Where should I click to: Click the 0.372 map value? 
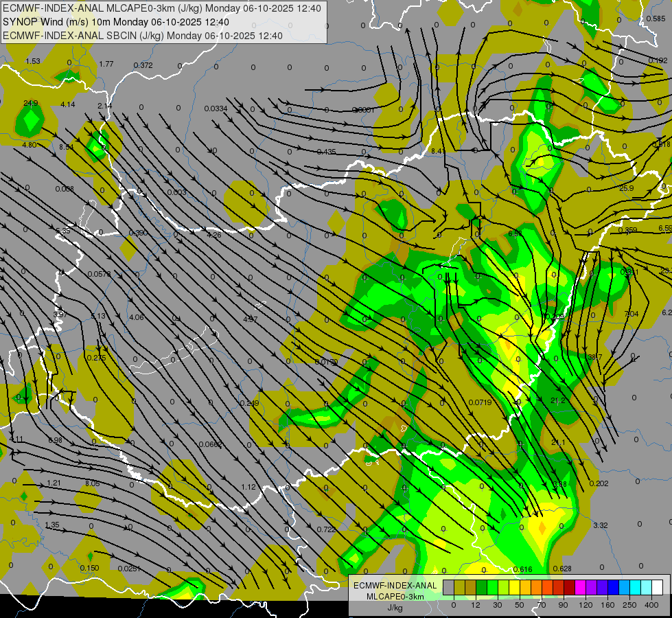(143, 65)
